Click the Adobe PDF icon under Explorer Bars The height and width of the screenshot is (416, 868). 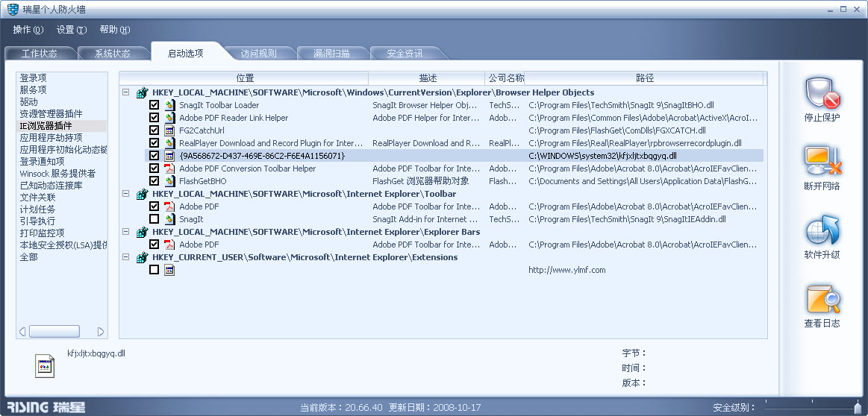point(169,245)
